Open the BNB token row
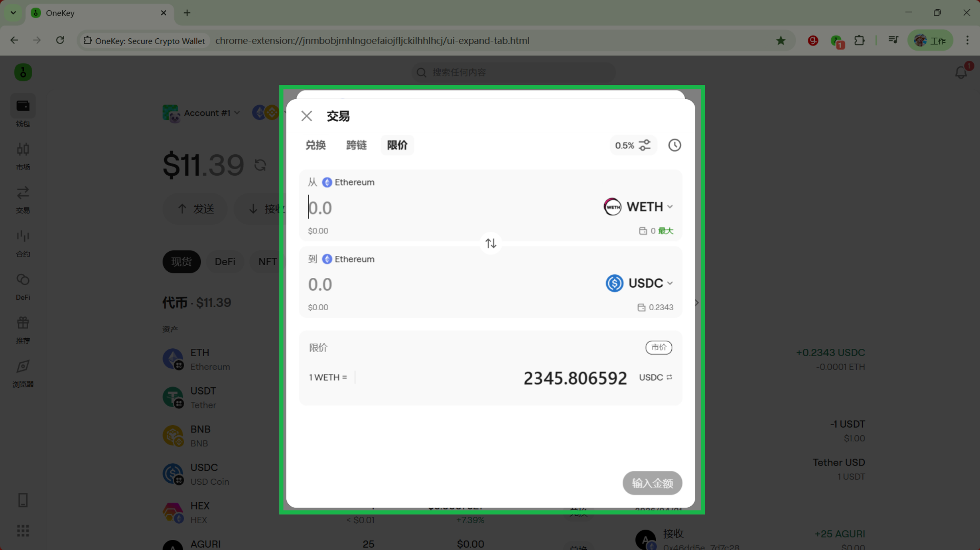Screen dimensions: 980x550 point(220,436)
